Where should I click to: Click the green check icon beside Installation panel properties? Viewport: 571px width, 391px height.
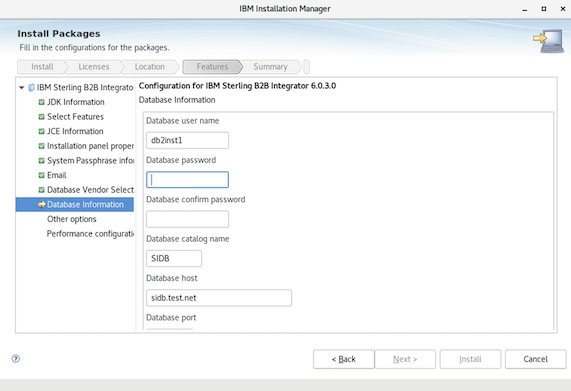pyautogui.click(x=42, y=146)
